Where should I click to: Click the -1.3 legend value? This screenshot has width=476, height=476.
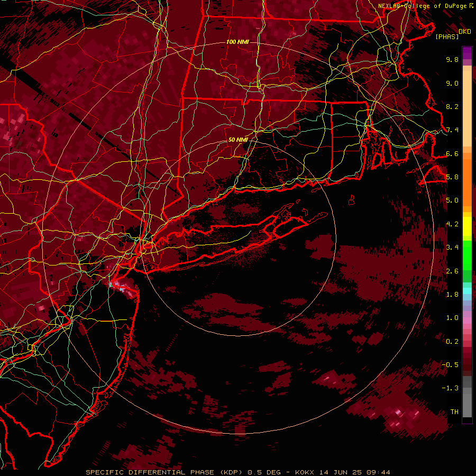[x=450, y=388]
